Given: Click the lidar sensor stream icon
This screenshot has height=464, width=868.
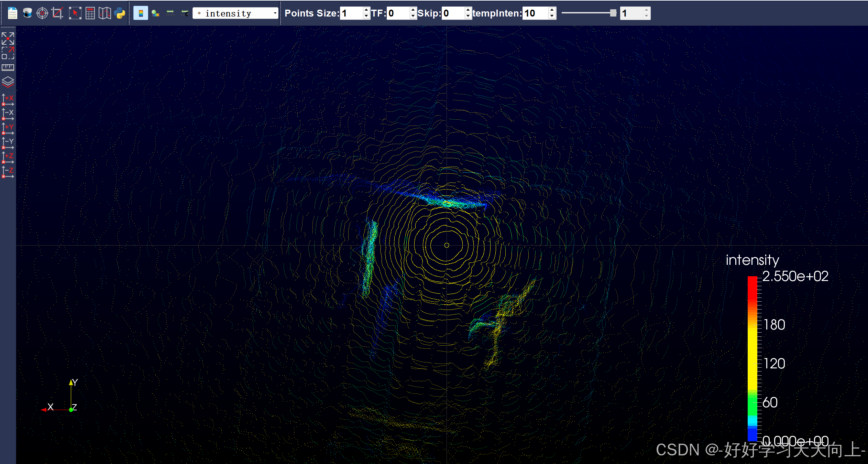Looking at the screenshot, I should click(28, 13).
